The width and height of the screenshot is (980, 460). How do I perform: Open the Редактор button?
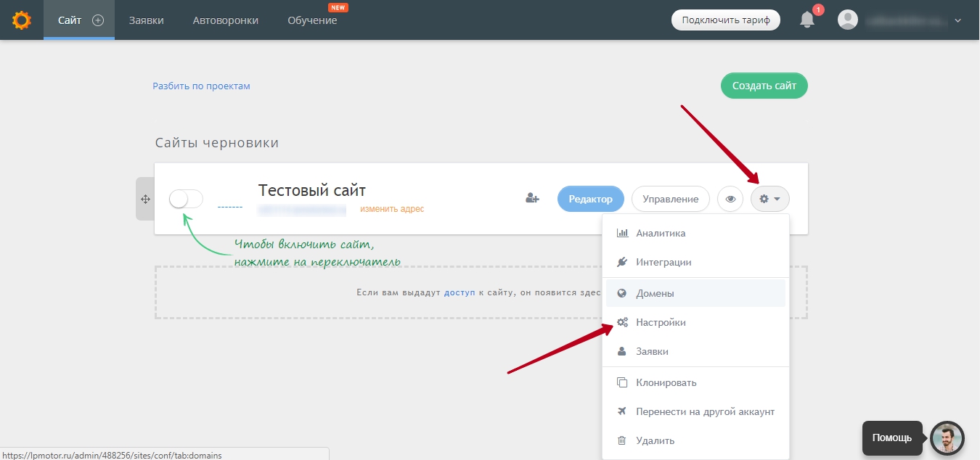[590, 199]
